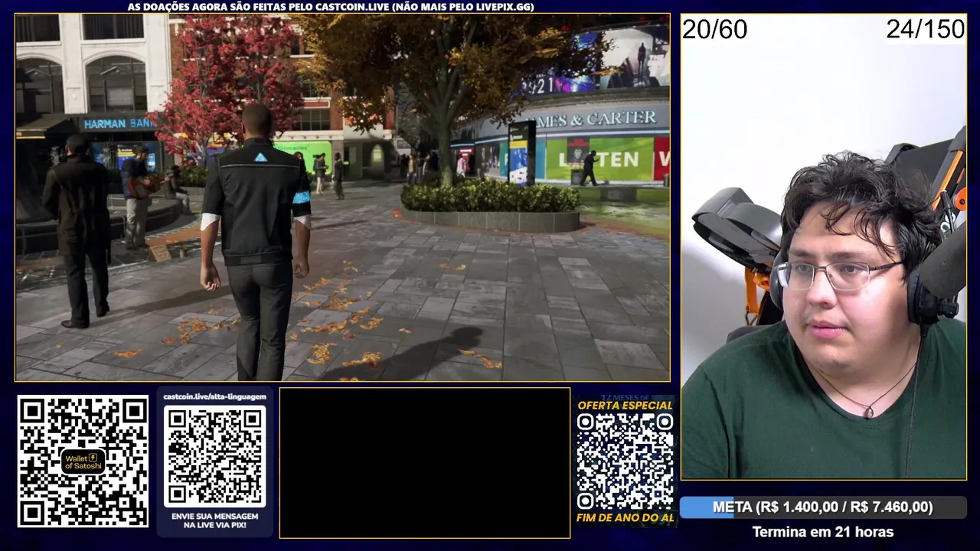Click the HARMAN BANK sign in game
The width and height of the screenshot is (980, 551).
116,124
